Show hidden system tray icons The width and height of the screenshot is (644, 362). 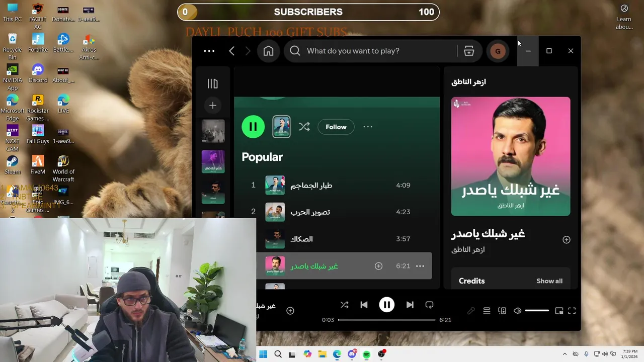(565, 354)
